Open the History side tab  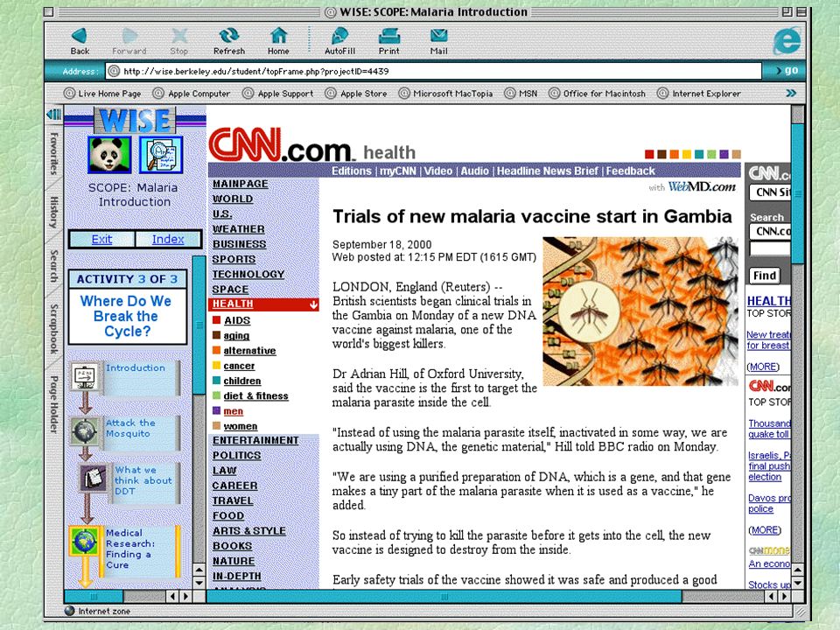pyautogui.click(x=54, y=212)
